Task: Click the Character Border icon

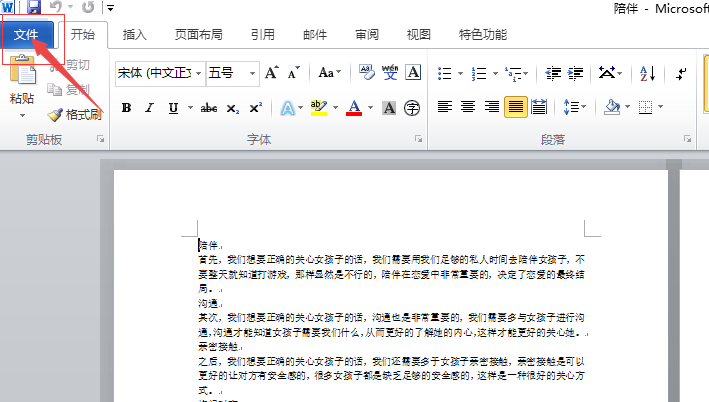Action: tap(413, 72)
